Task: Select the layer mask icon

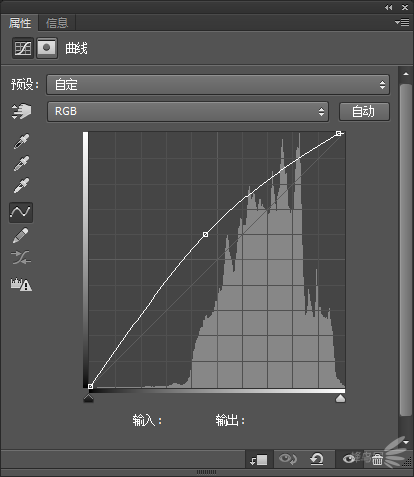Action: (47, 48)
